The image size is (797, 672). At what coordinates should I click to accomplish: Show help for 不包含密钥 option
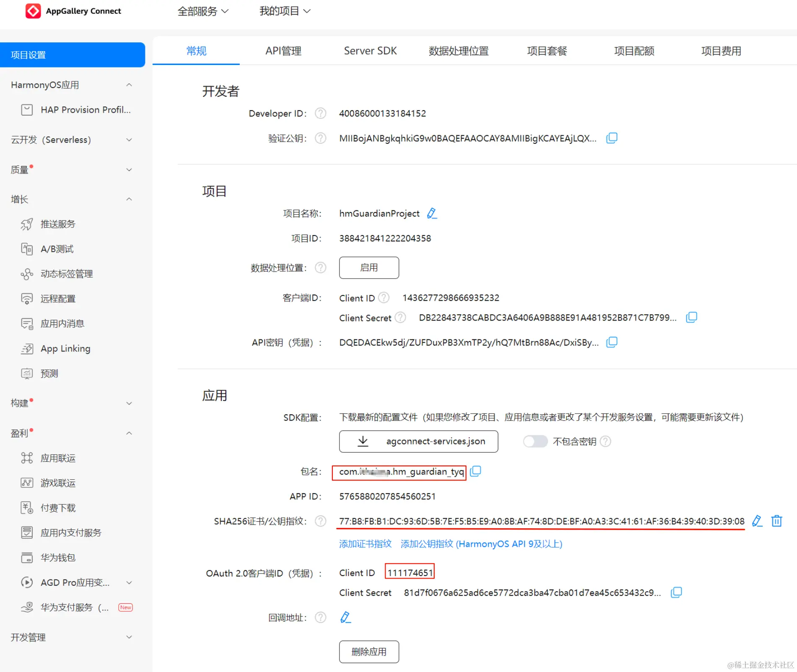606,441
